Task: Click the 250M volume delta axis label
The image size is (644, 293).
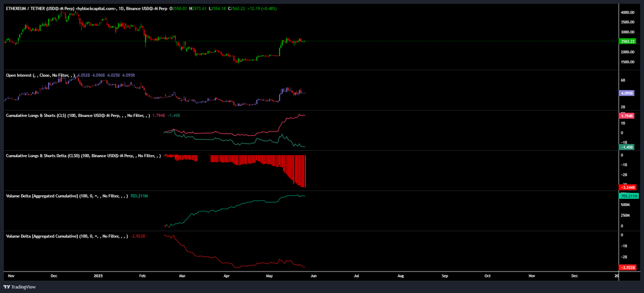Action: pyautogui.click(x=625, y=215)
